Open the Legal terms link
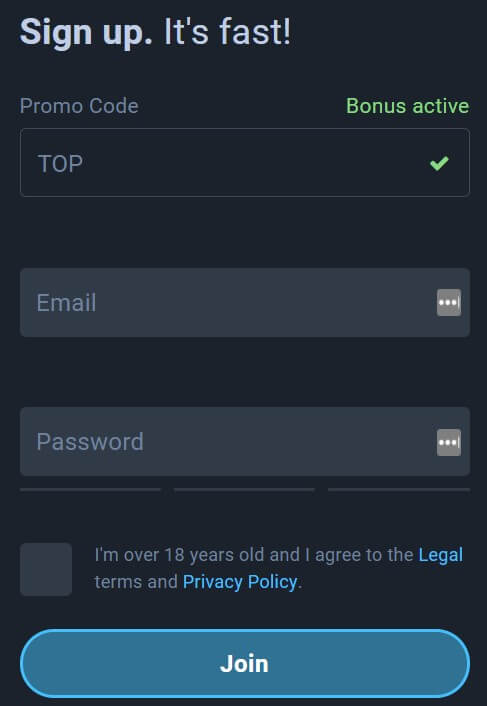 441,555
